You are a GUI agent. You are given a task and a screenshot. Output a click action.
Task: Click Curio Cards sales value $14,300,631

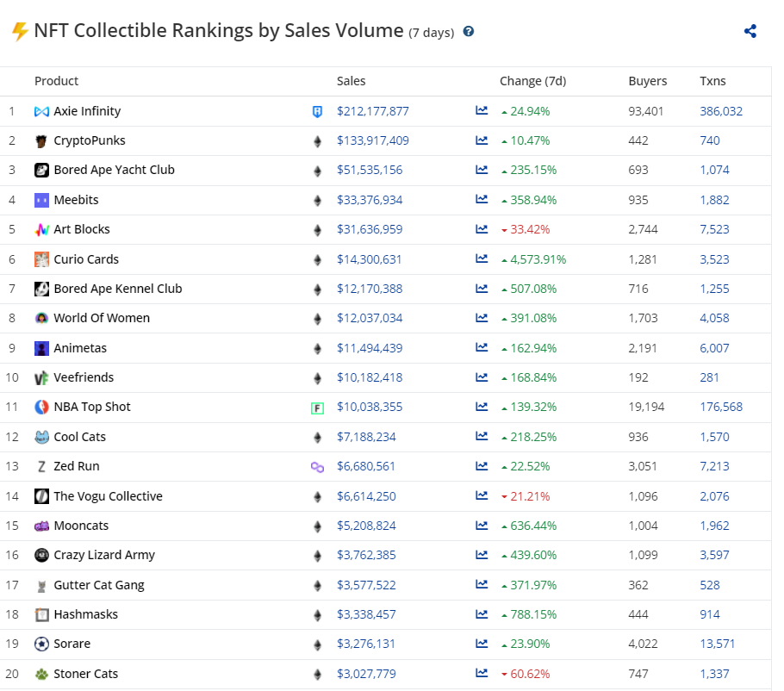click(x=369, y=259)
